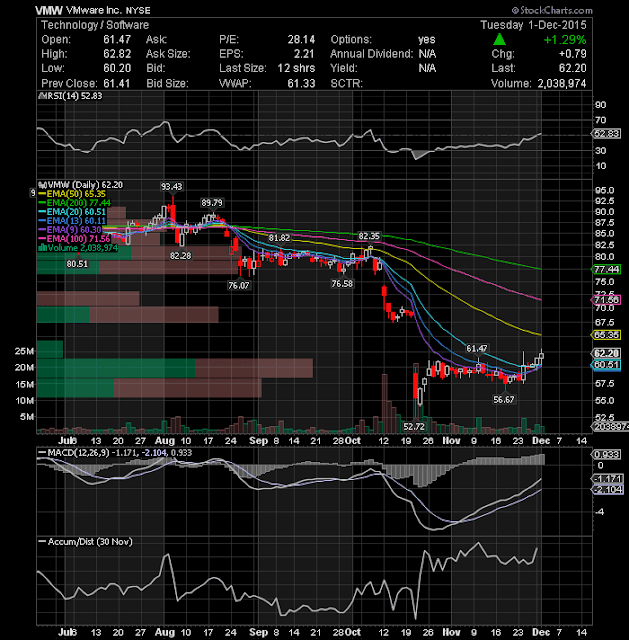
Task: Click the EMA(13) 60.11 legend entry
Action: [72, 221]
